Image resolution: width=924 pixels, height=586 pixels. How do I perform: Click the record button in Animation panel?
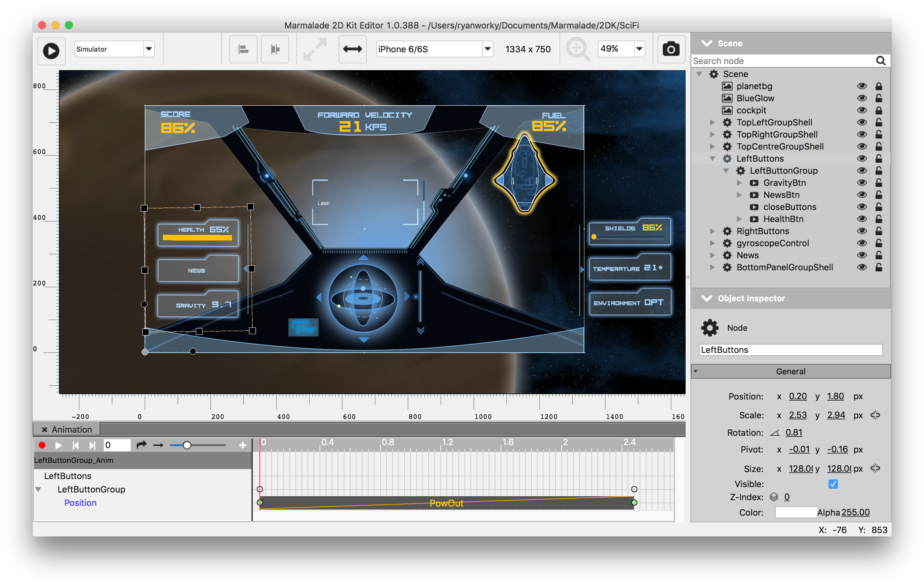coord(42,445)
